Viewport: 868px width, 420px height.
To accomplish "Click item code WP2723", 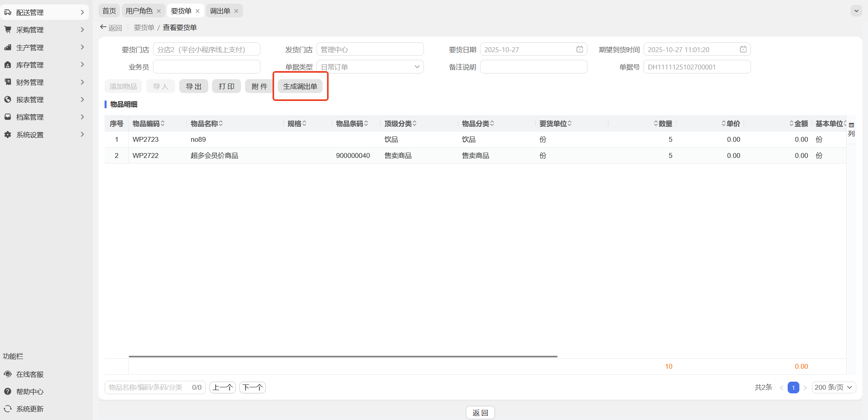I will point(146,139).
